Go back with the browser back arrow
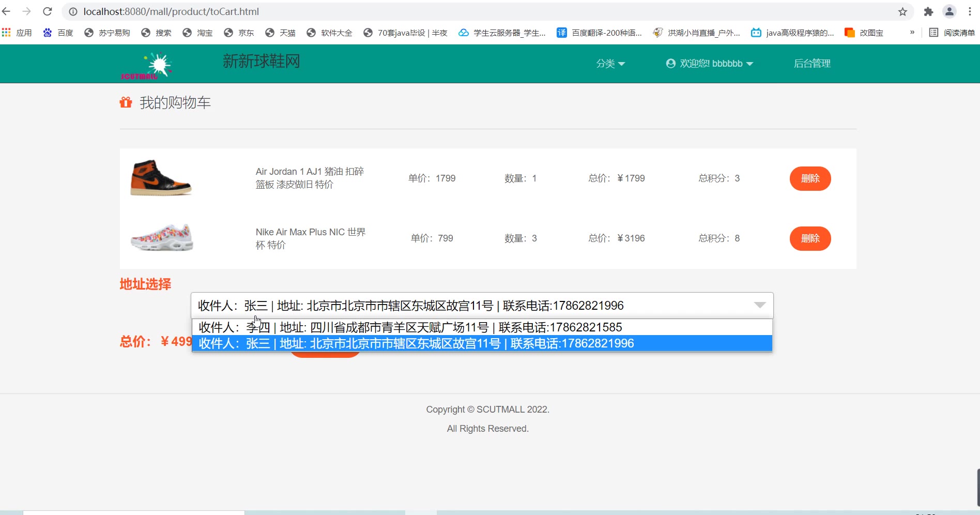This screenshot has width=980, height=515. click(x=7, y=11)
